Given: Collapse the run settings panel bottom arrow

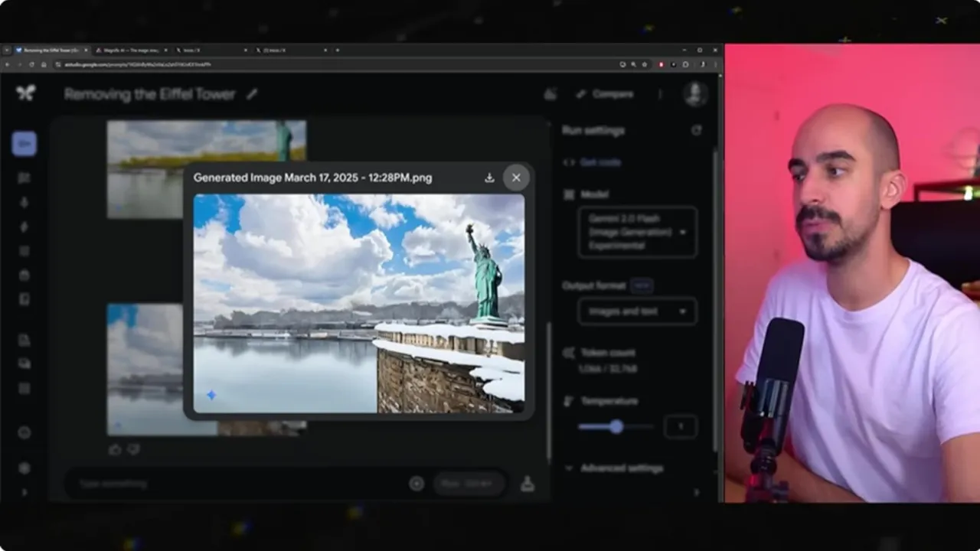Looking at the screenshot, I should tap(696, 492).
